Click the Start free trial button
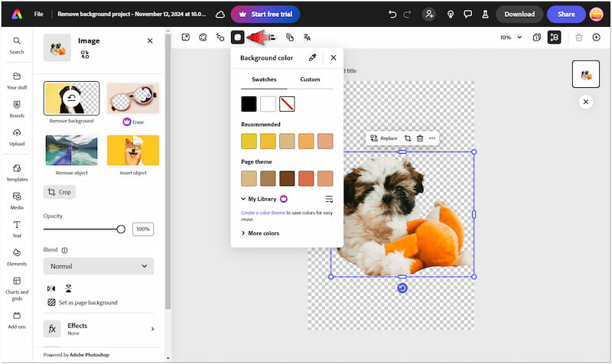 tap(265, 14)
